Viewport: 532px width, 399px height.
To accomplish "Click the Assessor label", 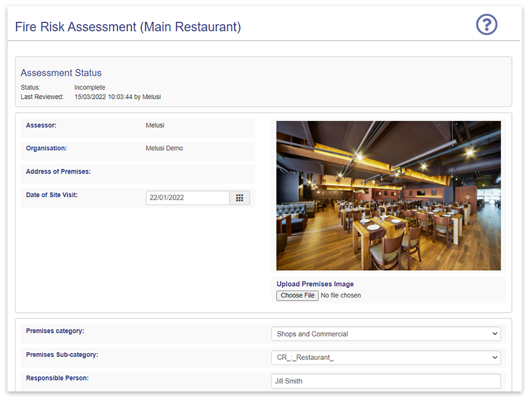I will click(x=41, y=126).
